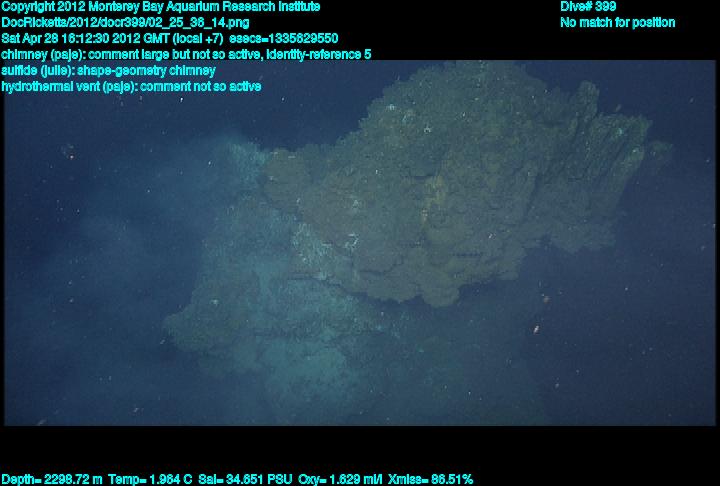Click the Xmiss 86.51% reading
The width and height of the screenshot is (720, 486).
pos(431,479)
